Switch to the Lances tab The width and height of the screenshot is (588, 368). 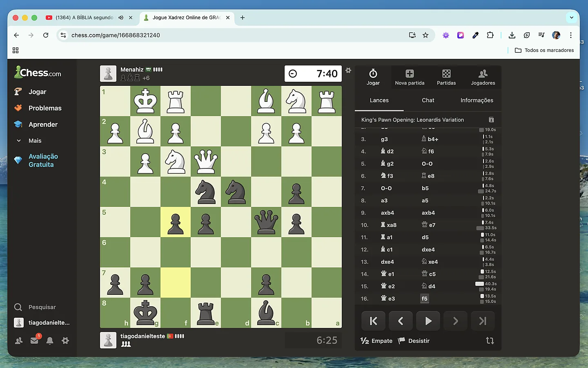point(379,100)
